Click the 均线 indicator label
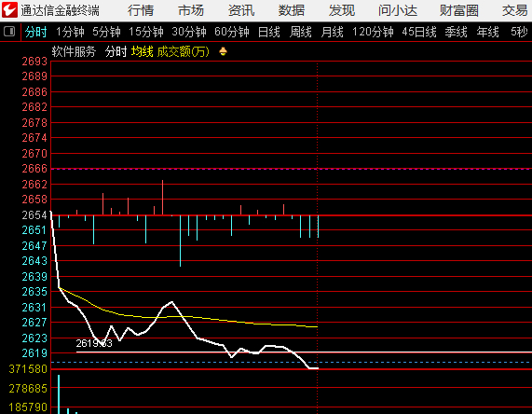The height and width of the screenshot is (414, 532). coord(143,51)
